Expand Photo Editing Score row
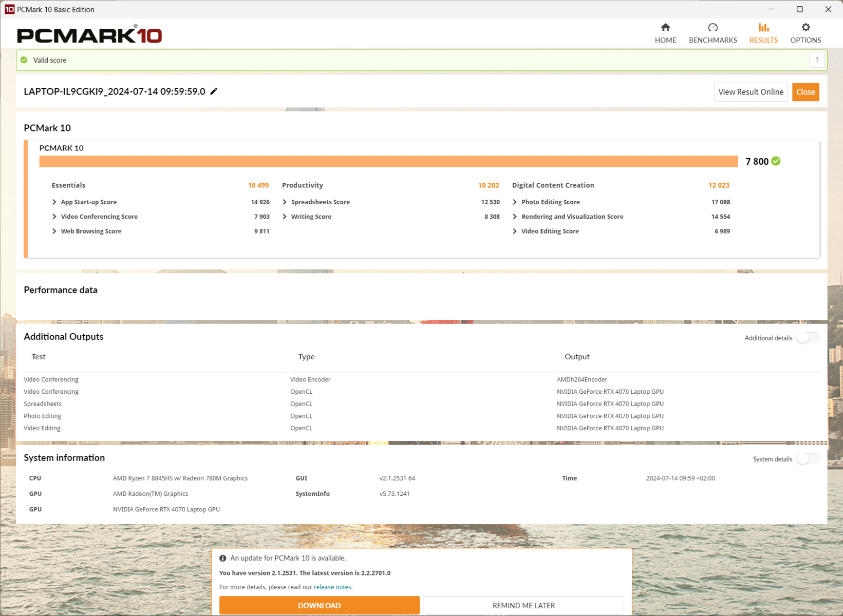The height and width of the screenshot is (616, 843). 515,202
